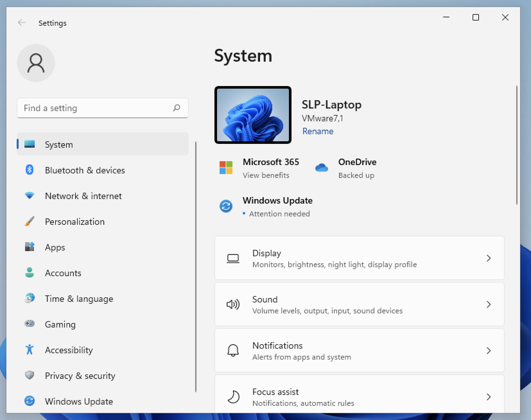Click Windows Update Attention needed status

[279, 214]
